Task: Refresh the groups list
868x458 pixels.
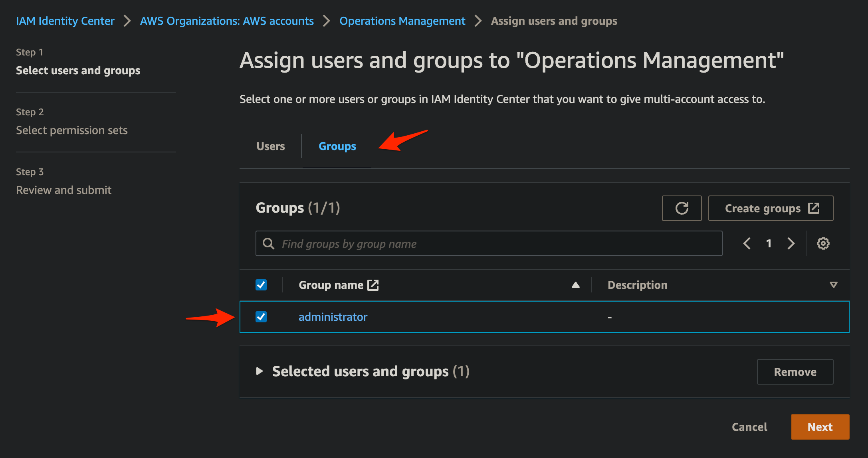Action: click(682, 208)
